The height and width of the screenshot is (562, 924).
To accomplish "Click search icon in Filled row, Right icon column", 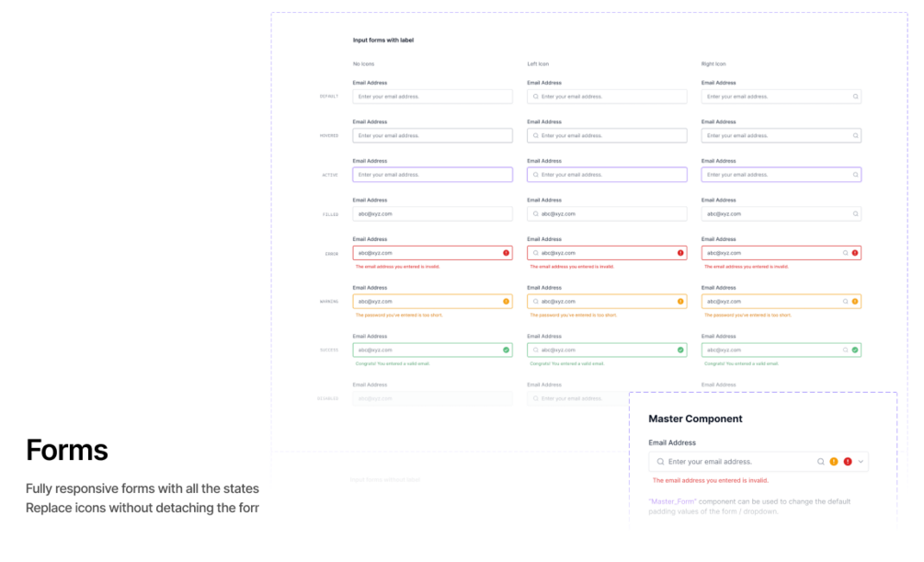I will click(855, 214).
